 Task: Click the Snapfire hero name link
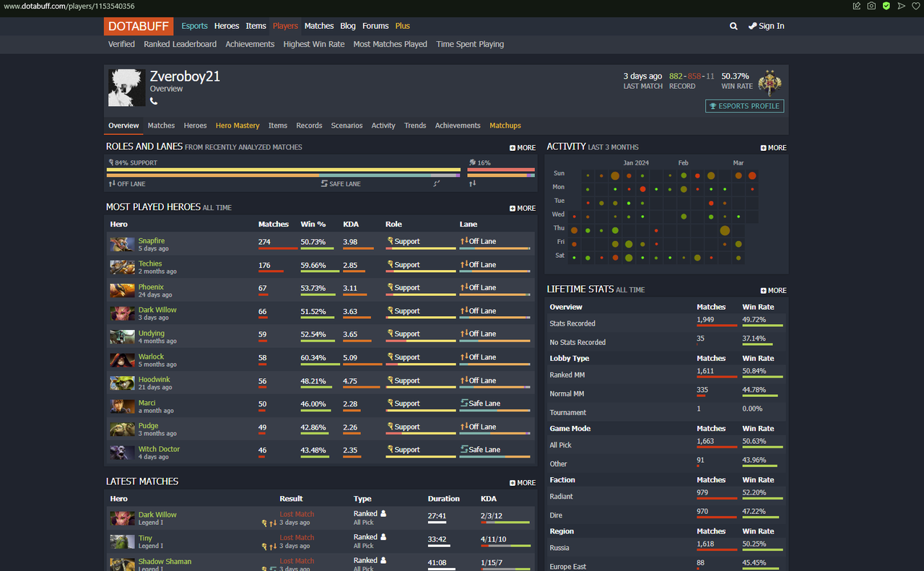pos(152,241)
